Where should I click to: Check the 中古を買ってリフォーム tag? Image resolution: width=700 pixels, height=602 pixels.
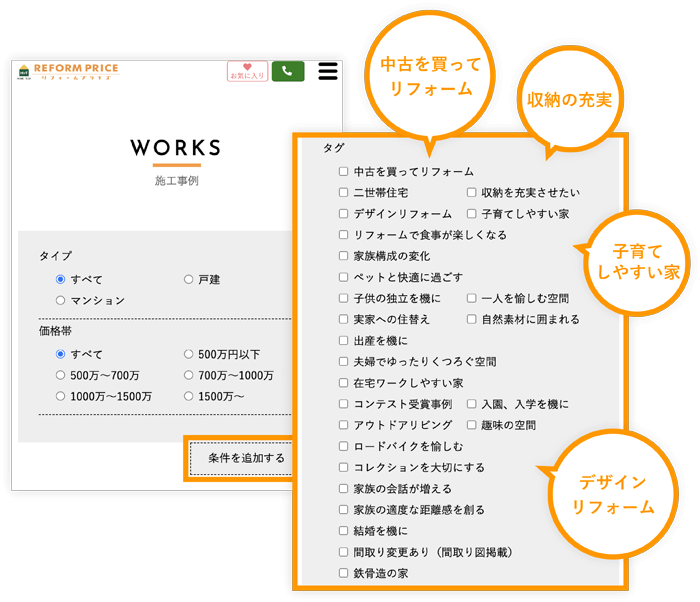[343, 172]
